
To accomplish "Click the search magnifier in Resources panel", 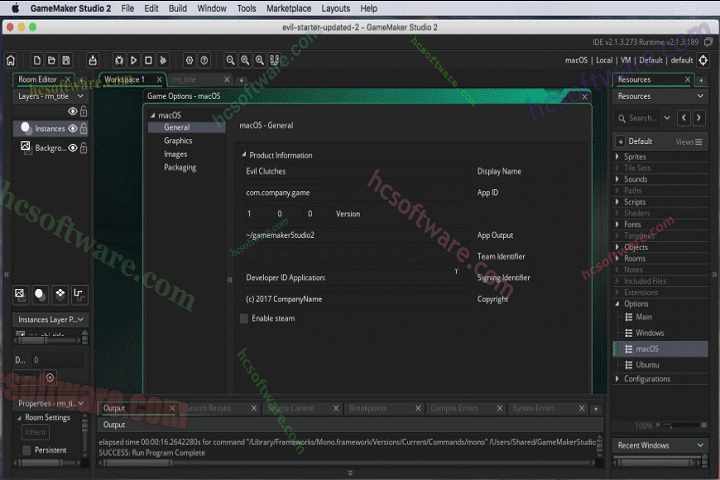I will coord(622,119).
